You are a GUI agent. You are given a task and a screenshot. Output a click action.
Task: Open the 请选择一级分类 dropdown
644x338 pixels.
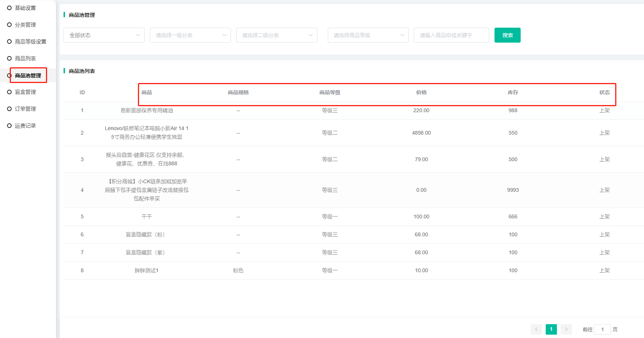click(190, 35)
